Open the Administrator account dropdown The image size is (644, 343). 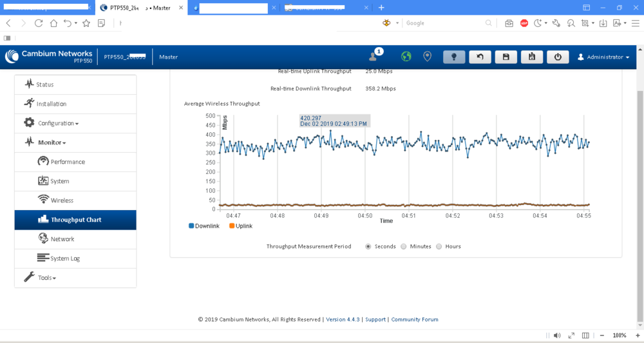603,57
